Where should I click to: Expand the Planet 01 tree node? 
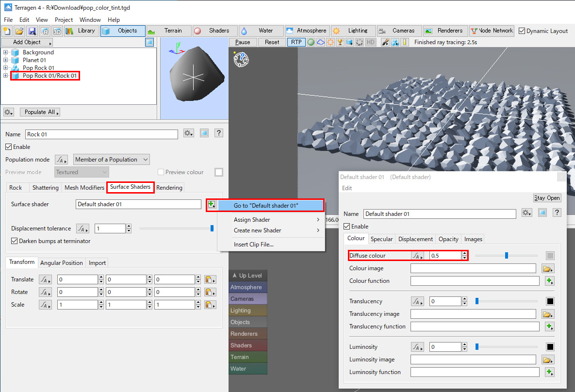pos(6,60)
